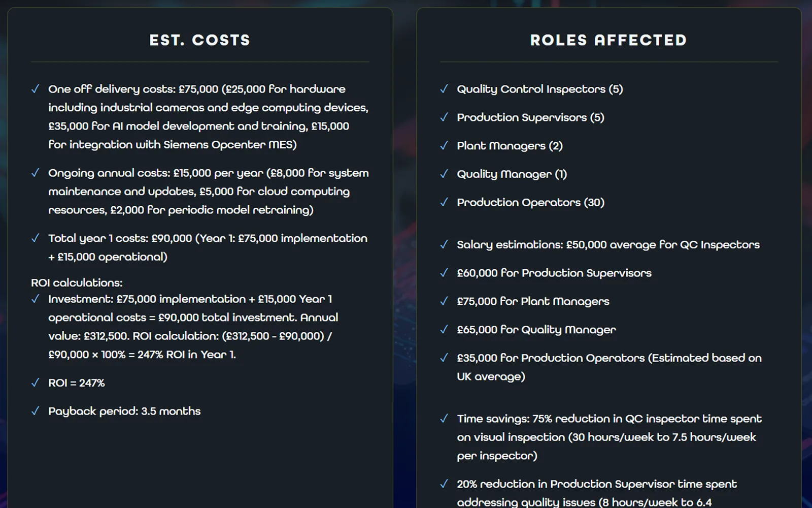Click the £60,000 for Production Supervisors text
The width and height of the screenshot is (812, 508).
click(x=554, y=273)
